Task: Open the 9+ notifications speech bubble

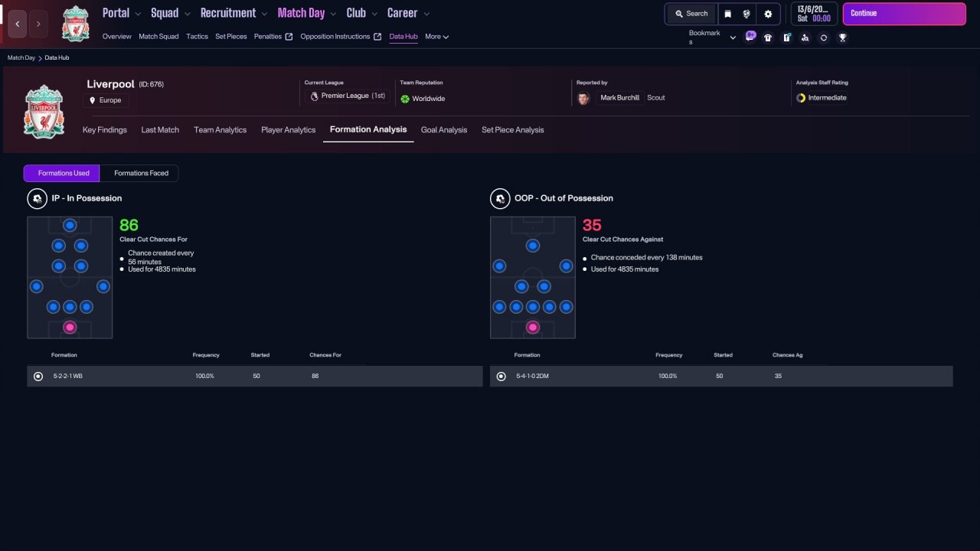Action: (x=750, y=37)
